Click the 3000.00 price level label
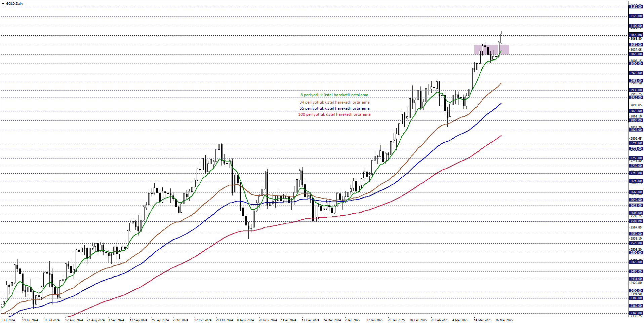 (x=636, y=64)
